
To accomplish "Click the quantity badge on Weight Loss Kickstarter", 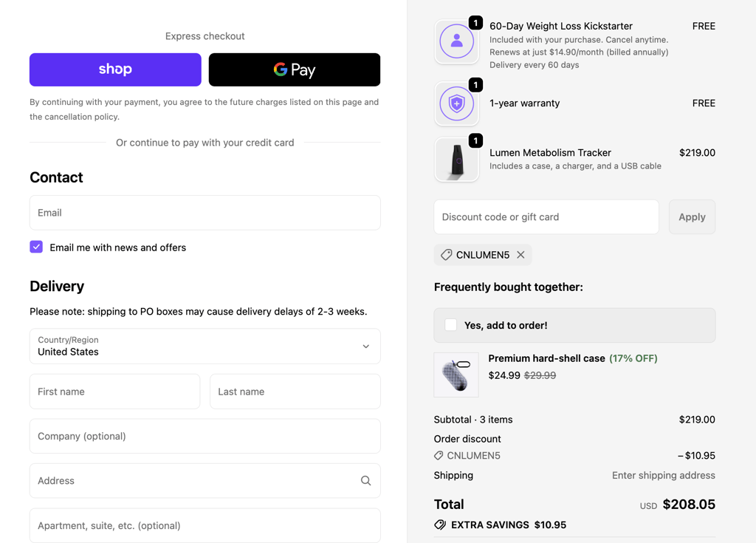I will 476,23.
